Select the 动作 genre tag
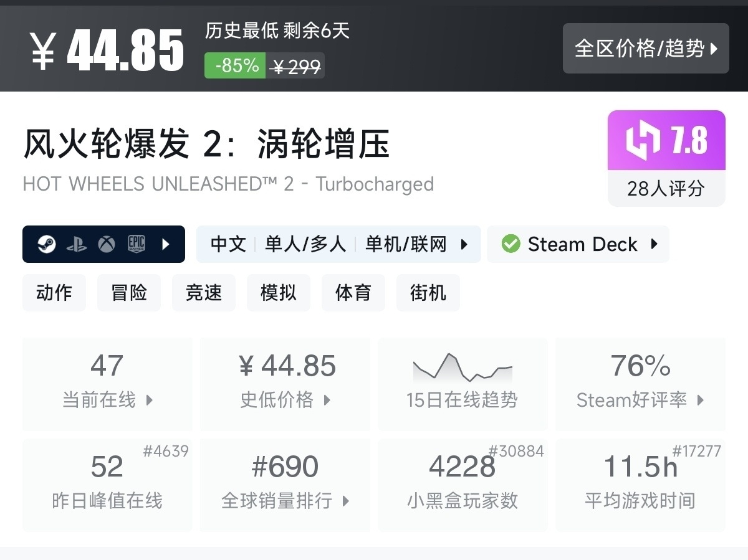Image resolution: width=748 pixels, height=560 pixels. 54,293
